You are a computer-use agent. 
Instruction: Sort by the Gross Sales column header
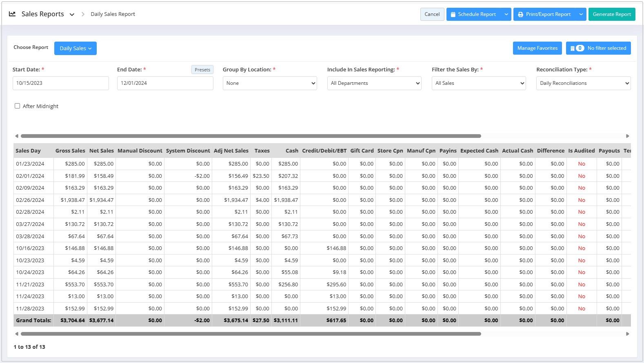point(70,151)
